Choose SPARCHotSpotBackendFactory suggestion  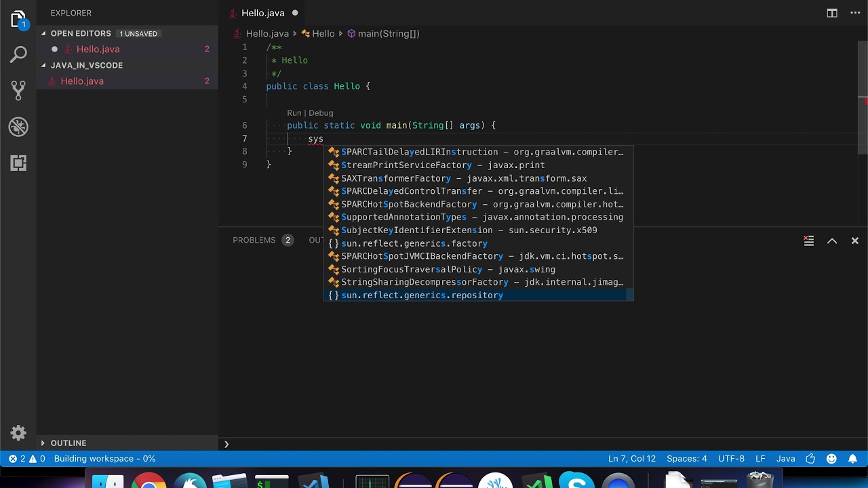[x=478, y=204]
